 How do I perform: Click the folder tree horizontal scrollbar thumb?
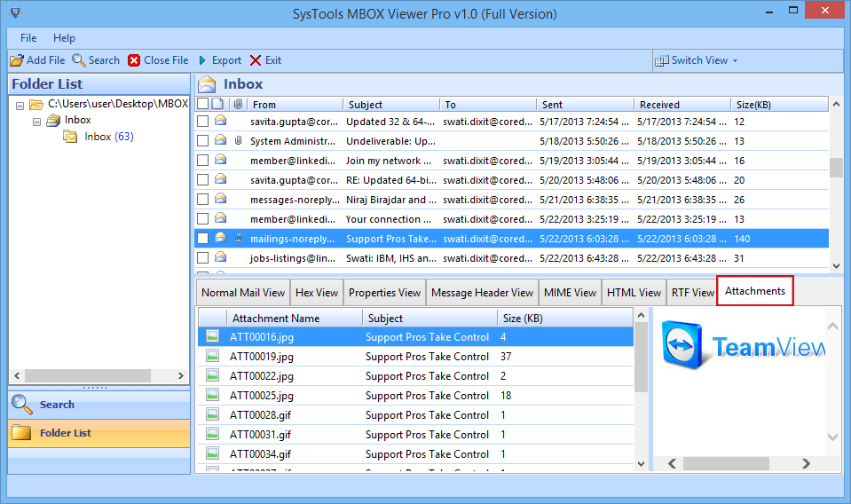tap(88, 375)
